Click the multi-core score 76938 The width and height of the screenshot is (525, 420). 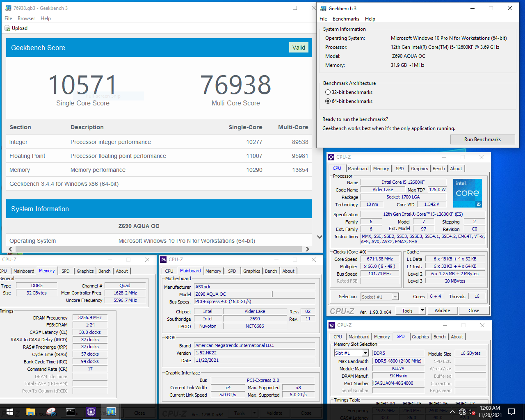click(x=236, y=84)
